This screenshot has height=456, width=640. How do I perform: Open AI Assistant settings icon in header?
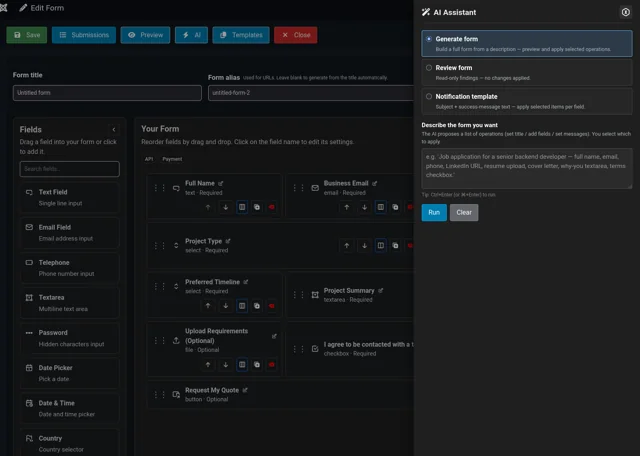click(625, 12)
